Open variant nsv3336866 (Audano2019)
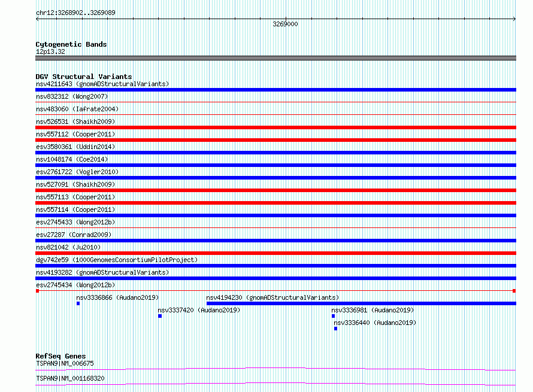The width and height of the screenshot is (533, 392). [117, 297]
